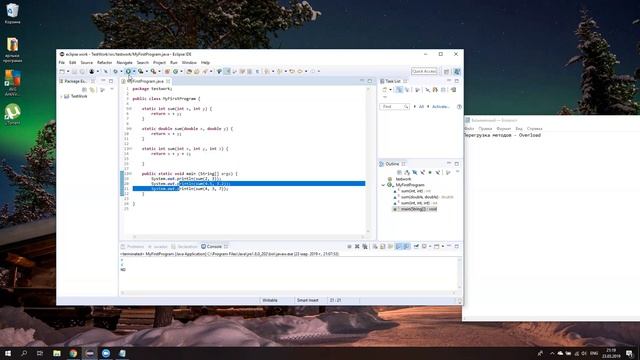Click the Search flashlight toolbar icon

[x=205, y=71]
